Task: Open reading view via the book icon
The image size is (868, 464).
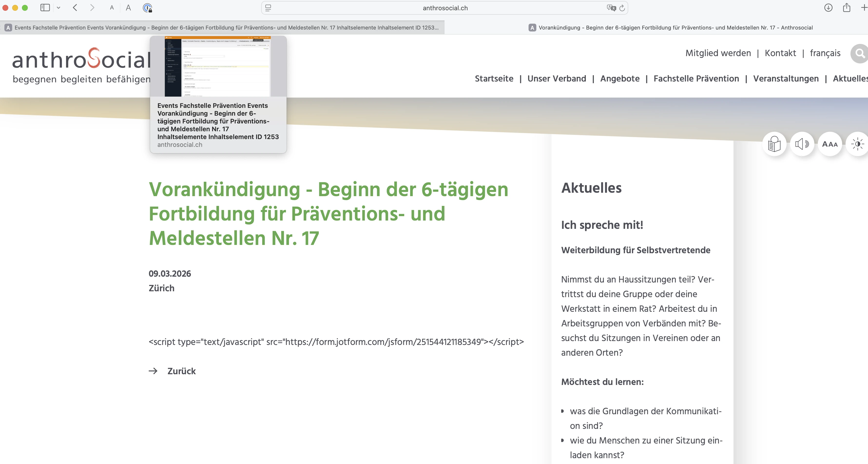Action: tap(774, 144)
